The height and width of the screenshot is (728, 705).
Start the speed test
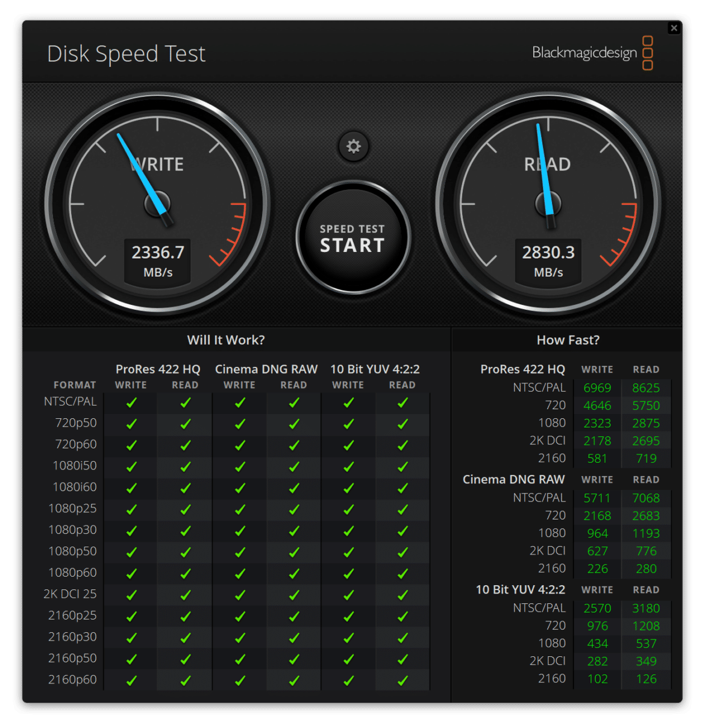353,237
